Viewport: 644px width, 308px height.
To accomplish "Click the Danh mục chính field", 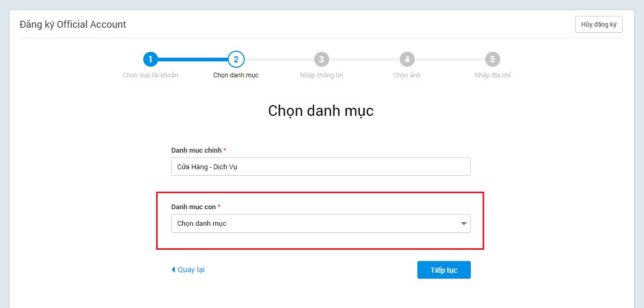I will tap(321, 167).
